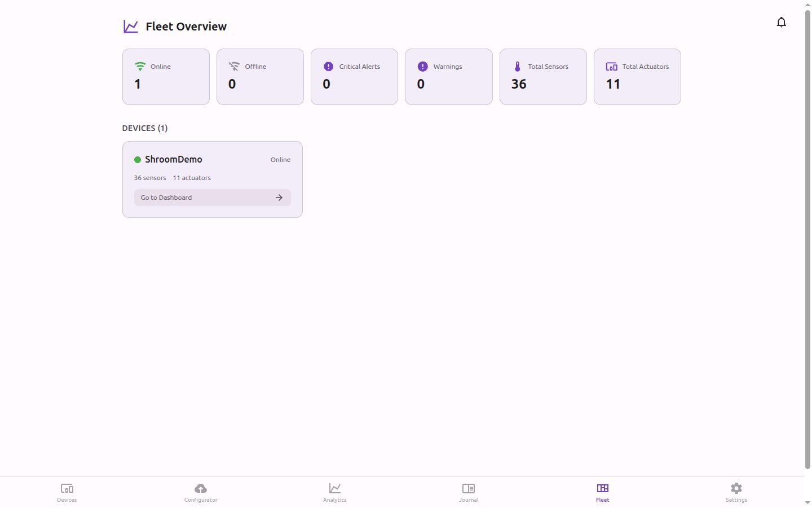Image resolution: width=812 pixels, height=508 pixels.
Task: Click the Fleet Overview heading
Action: pos(186,27)
